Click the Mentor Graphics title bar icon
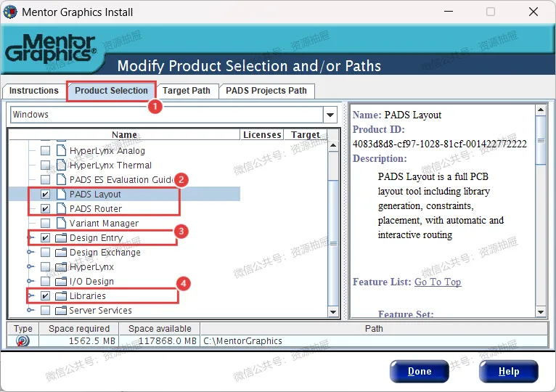The width and height of the screenshot is (556, 392). click(x=10, y=12)
